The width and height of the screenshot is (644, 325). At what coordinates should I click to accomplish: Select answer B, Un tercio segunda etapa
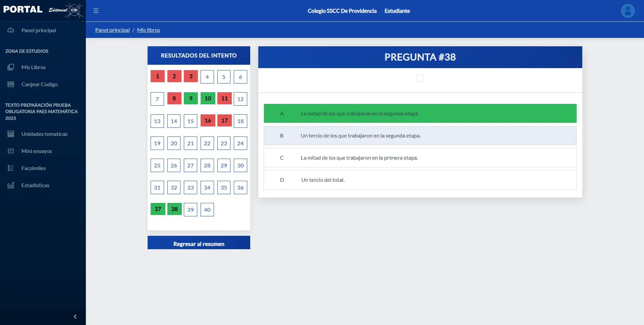pos(420,136)
